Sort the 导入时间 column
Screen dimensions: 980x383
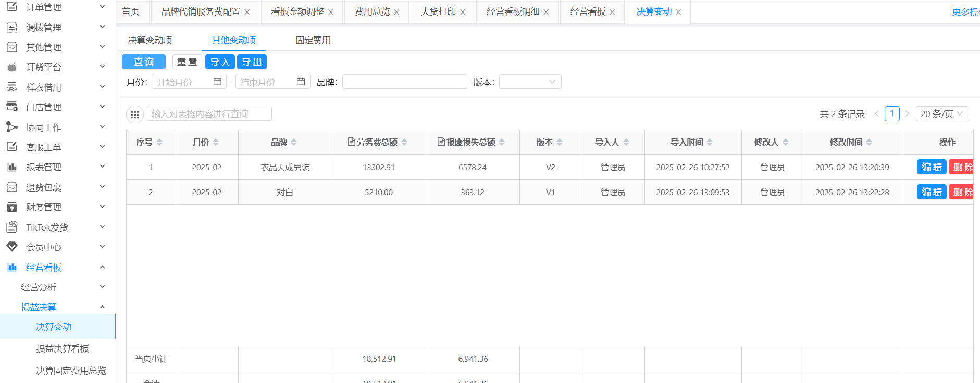(710, 142)
